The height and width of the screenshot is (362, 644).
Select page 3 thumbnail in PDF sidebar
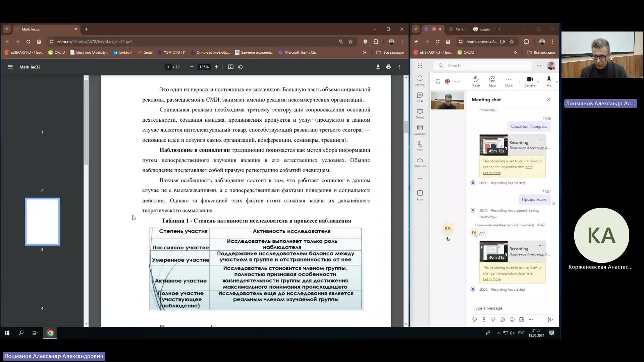tap(42, 222)
